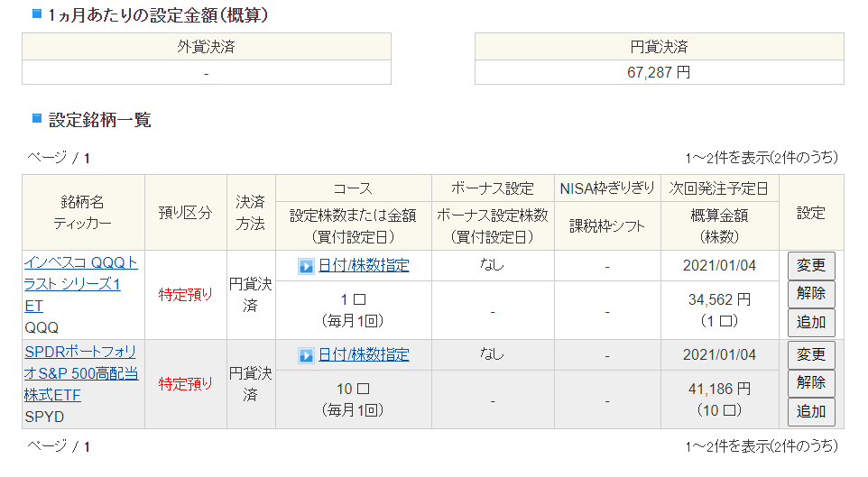Click the 次回発注予定日 column header
Viewport: 868px width, 477px height.
(719, 188)
